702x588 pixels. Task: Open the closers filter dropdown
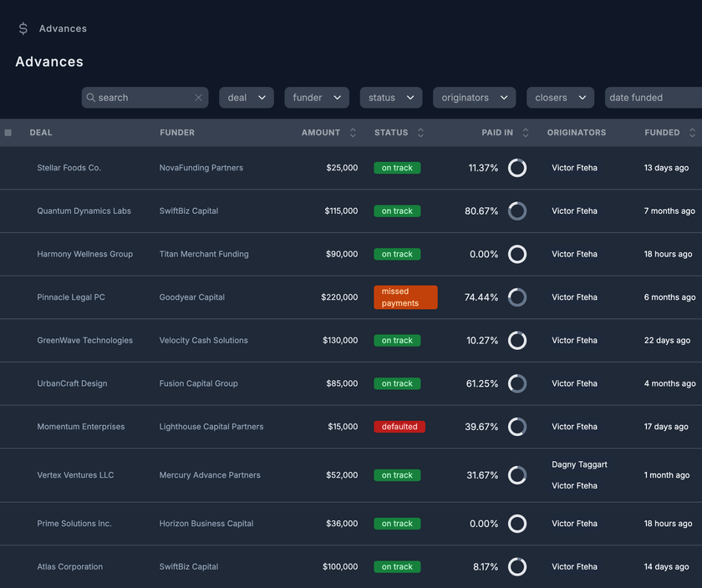pos(560,98)
